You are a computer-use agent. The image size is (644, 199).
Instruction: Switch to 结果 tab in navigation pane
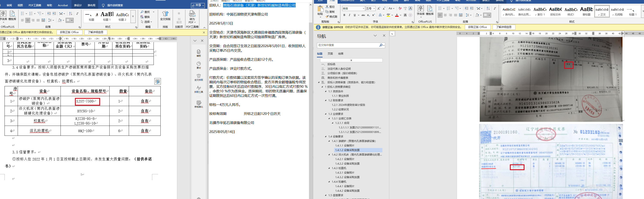tap(341, 54)
